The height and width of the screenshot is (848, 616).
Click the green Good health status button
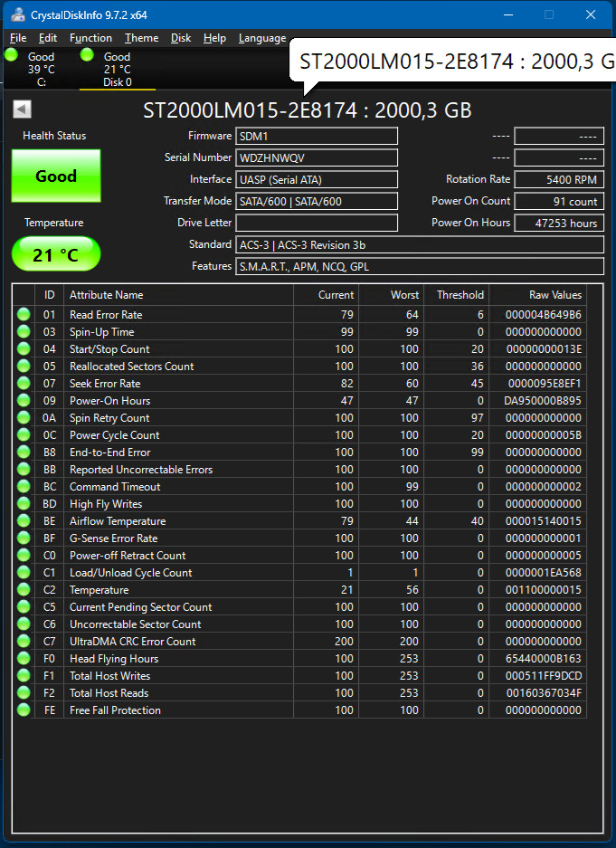(56, 176)
